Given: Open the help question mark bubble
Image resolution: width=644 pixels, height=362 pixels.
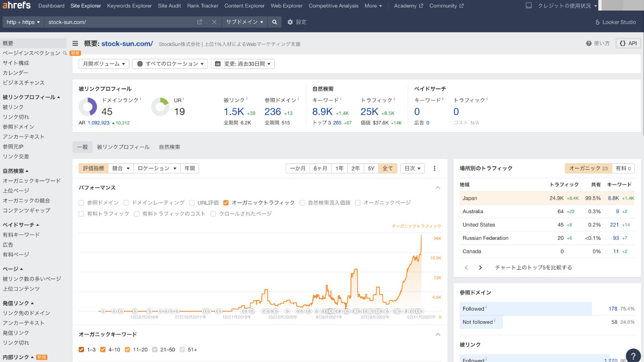Looking at the screenshot, I should pyautogui.click(x=633, y=355).
